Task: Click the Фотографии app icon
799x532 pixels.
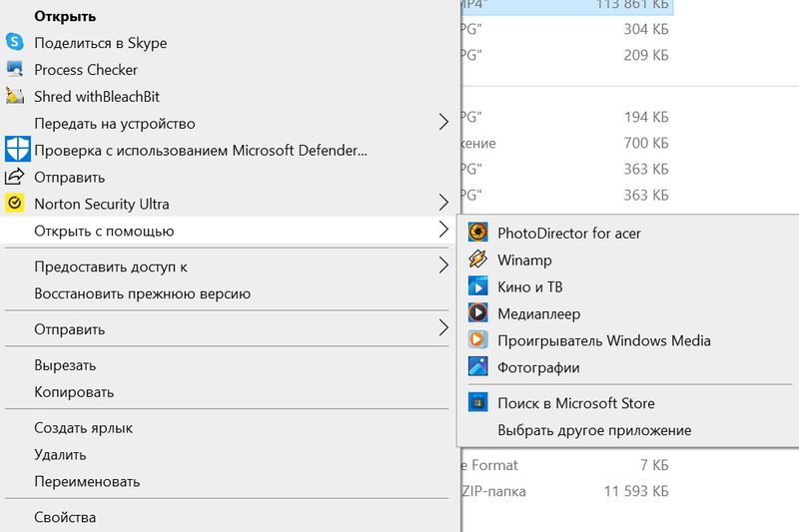Action: point(478,366)
